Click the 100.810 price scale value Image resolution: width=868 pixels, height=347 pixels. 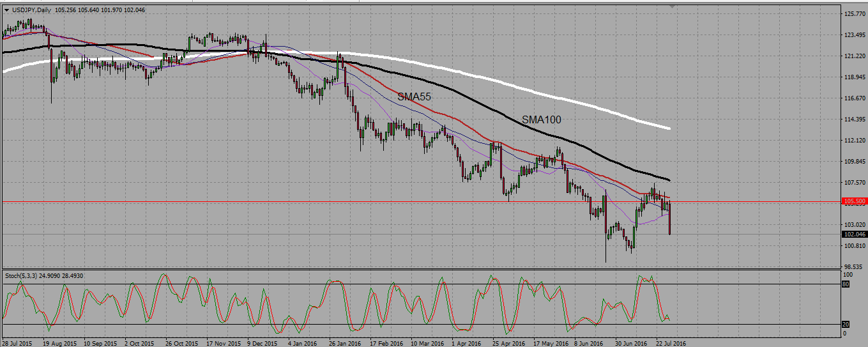click(855, 245)
